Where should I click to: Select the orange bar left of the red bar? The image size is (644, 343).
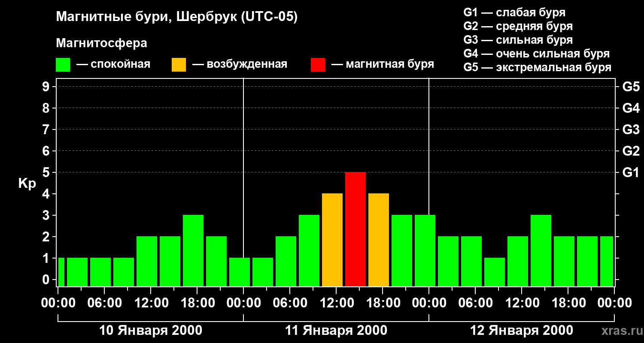[x=332, y=240]
